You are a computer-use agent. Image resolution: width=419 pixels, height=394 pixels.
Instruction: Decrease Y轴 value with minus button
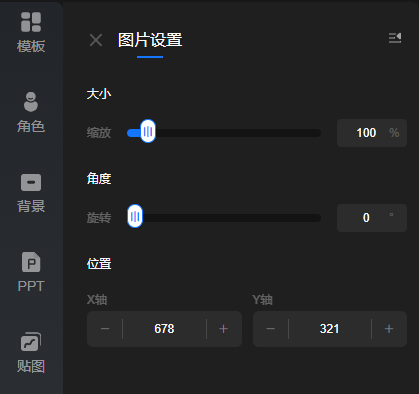[271, 329]
